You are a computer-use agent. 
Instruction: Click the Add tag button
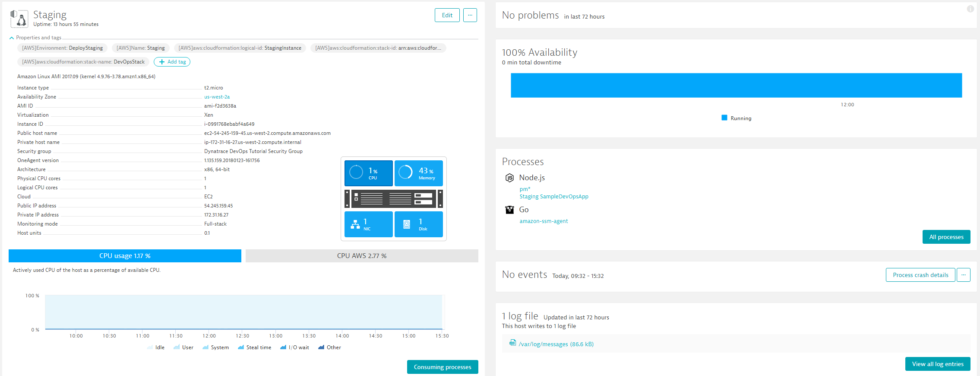coord(172,62)
